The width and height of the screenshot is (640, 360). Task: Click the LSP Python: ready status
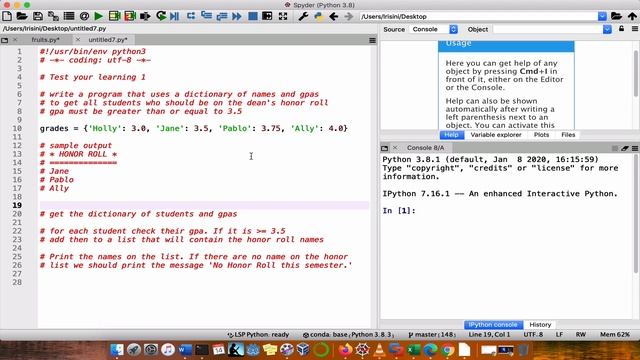(258, 334)
